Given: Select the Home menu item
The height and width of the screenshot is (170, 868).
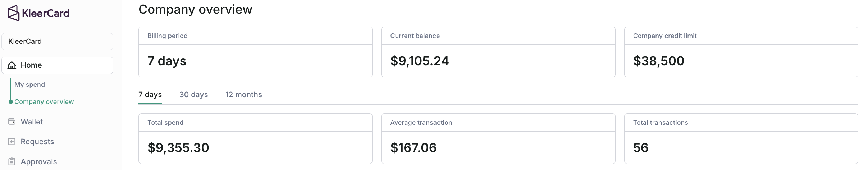Looking at the screenshot, I should point(58,65).
